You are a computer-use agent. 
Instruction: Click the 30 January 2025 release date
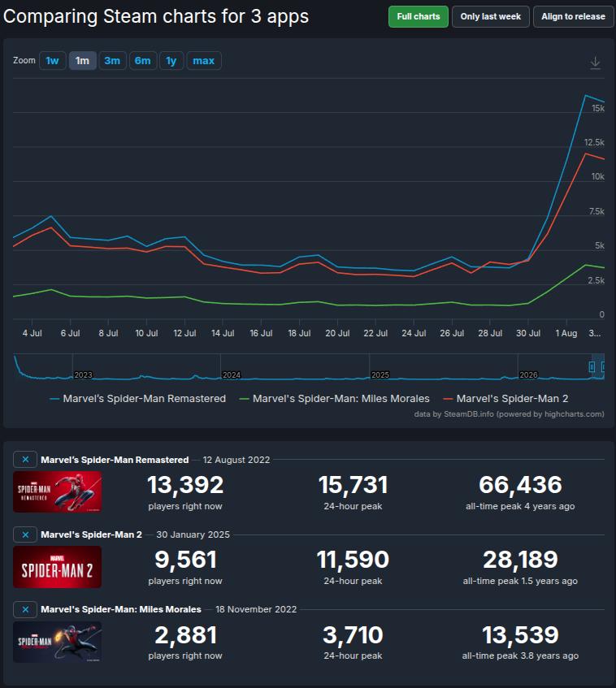point(193,534)
